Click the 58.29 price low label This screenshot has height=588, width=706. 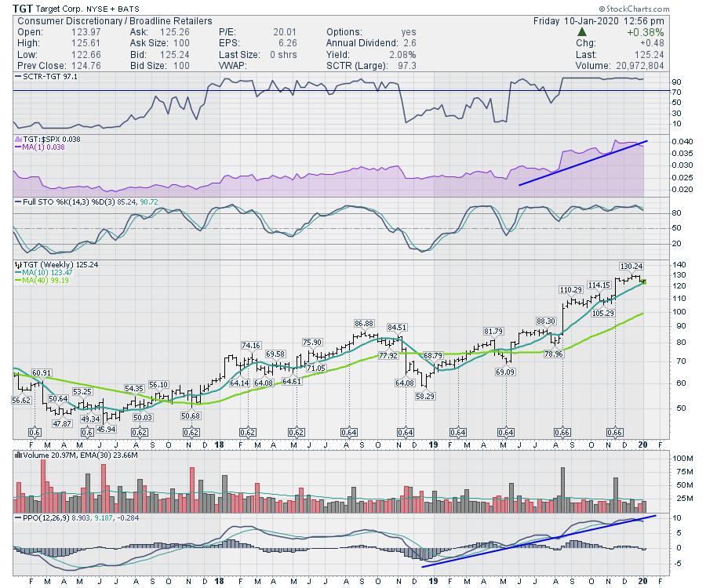[x=425, y=397]
